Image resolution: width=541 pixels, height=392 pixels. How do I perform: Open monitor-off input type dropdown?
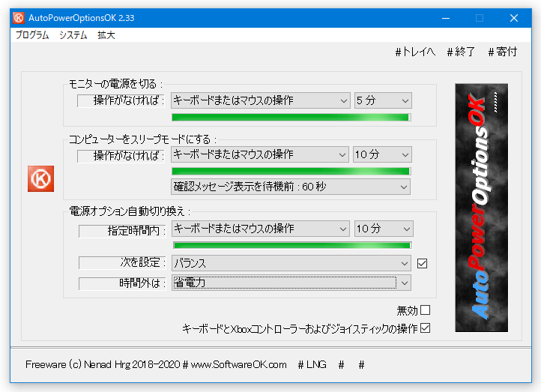(261, 100)
